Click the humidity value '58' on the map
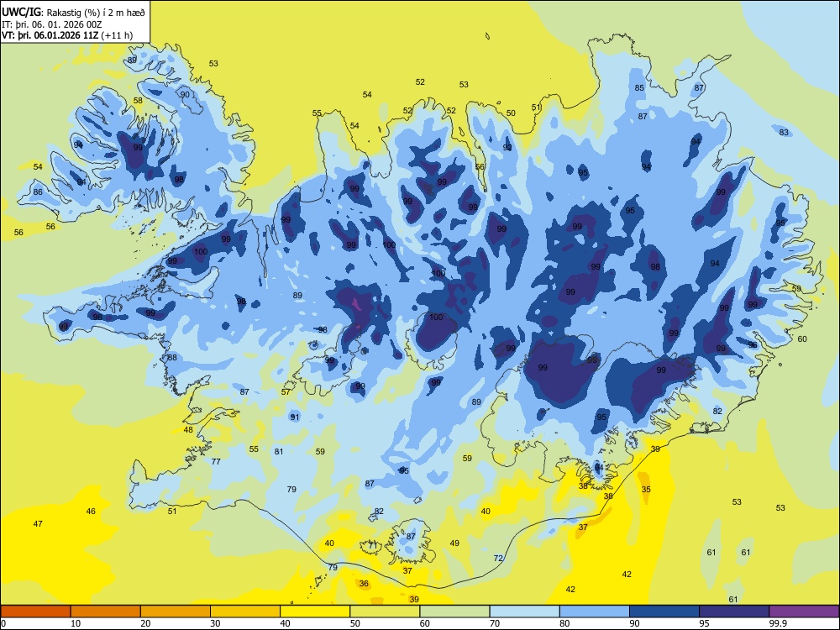The width and height of the screenshot is (840, 630). pyautogui.click(x=139, y=101)
